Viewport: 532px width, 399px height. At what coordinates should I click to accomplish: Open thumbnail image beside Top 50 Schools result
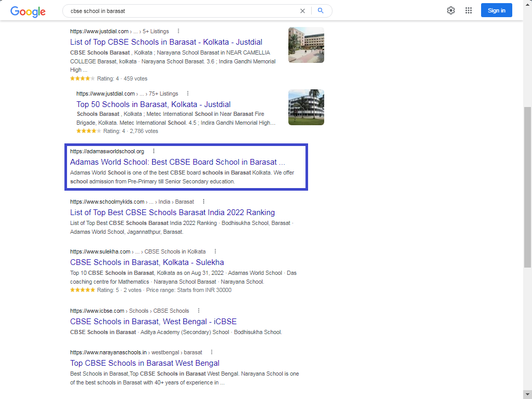[306, 107]
